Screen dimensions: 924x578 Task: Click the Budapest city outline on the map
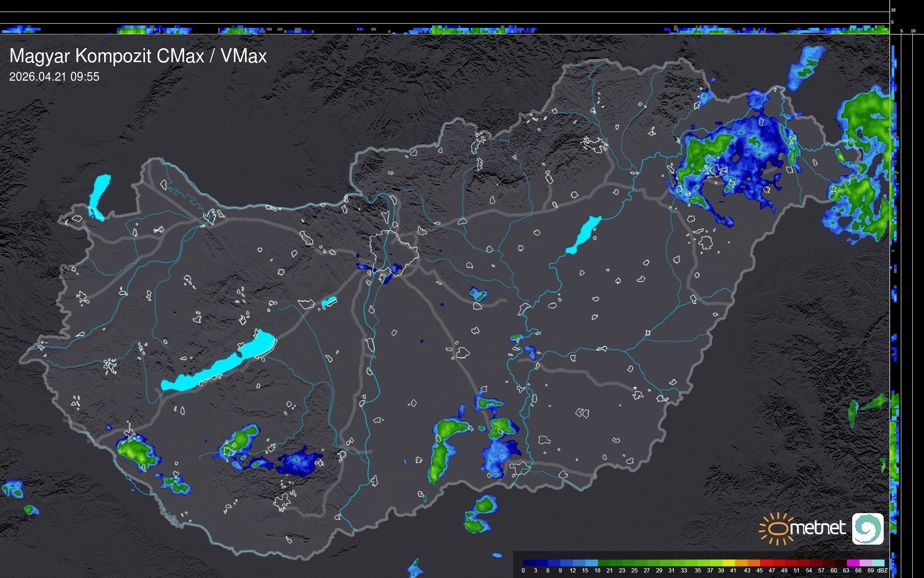(394, 253)
